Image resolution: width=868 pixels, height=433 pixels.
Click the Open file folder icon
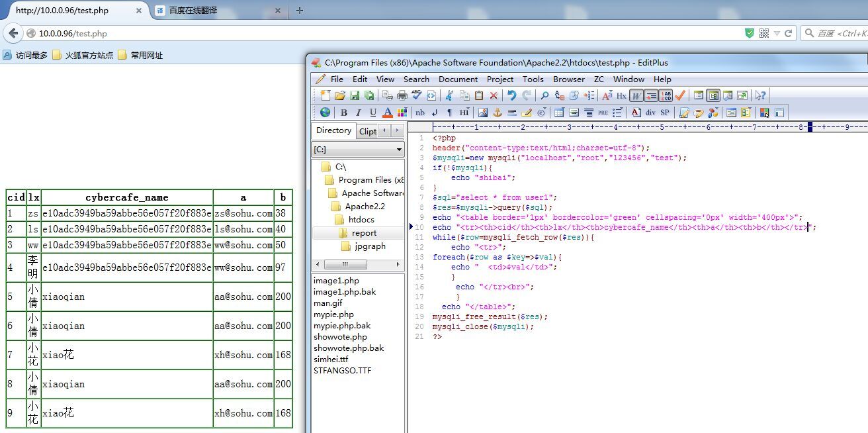(x=339, y=95)
